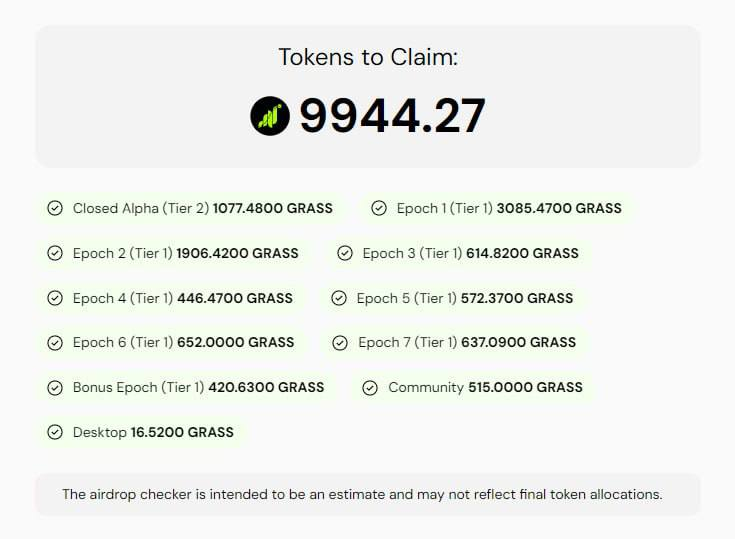Click the airdrop checker estimate disclaimer
This screenshot has height=539, width=735.
coord(362,494)
